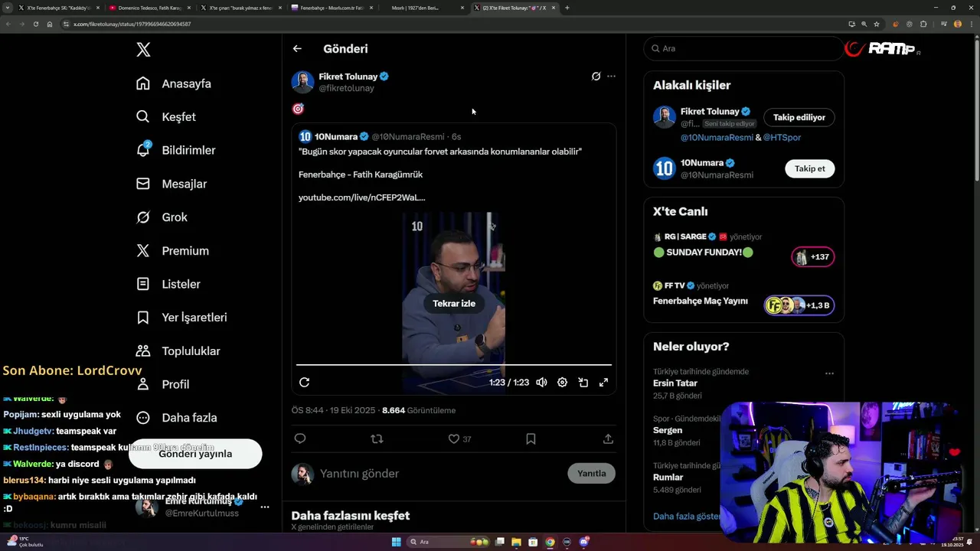The image size is (980, 551).
Task: Click the Profil person icon
Action: [143, 384]
